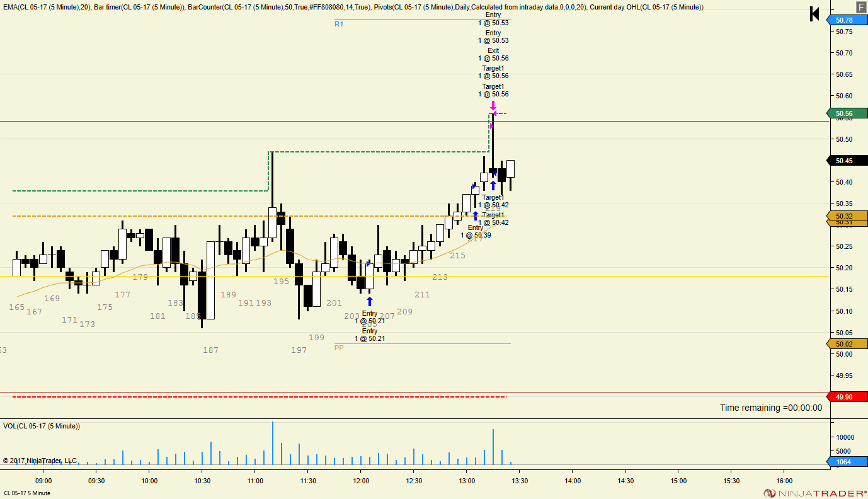Select the yellow horizontal line near 50.18
Screen dimensions: 868x499
[414, 276]
